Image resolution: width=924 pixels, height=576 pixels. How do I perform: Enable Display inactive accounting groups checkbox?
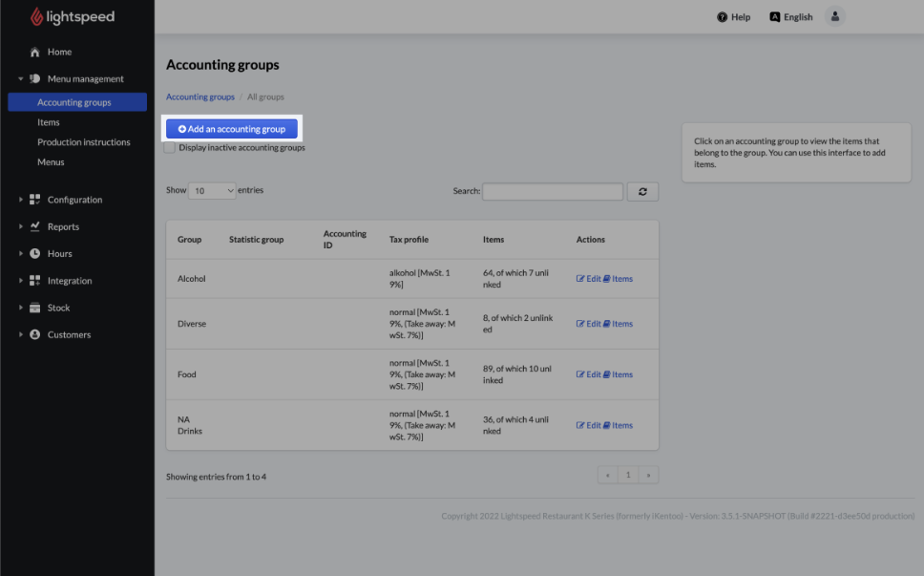pyautogui.click(x=170, y=148)
